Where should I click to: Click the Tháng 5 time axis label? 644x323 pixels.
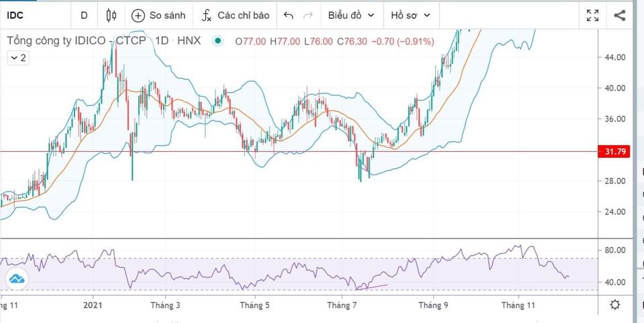coord(255,306)
